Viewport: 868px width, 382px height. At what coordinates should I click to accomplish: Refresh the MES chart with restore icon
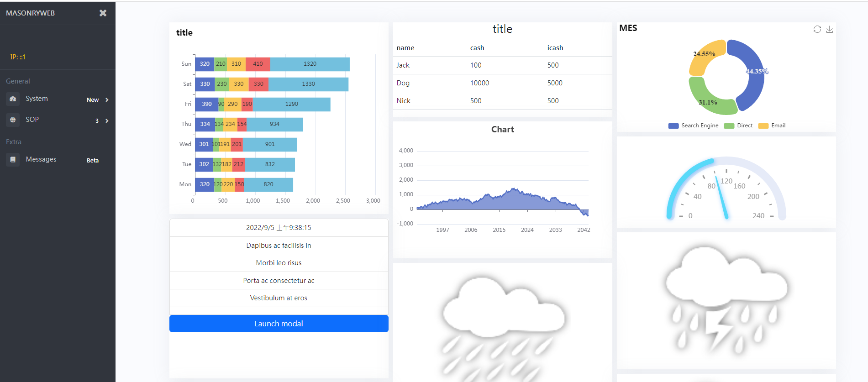pyautogui.click(x=817, y=29)
